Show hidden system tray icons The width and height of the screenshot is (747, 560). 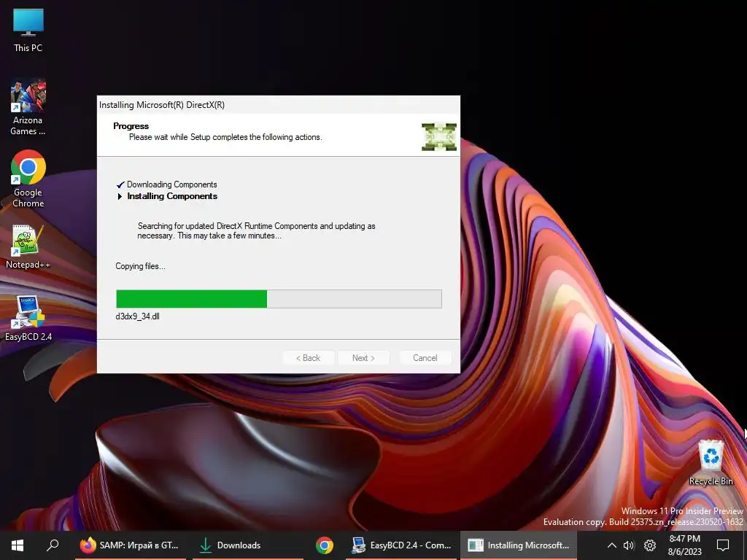612,545
